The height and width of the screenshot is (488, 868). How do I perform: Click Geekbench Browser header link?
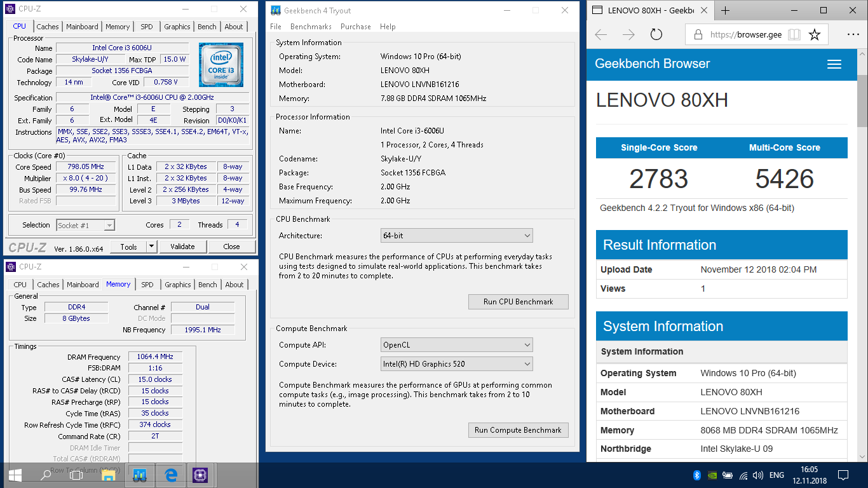[x=652, y=64]
